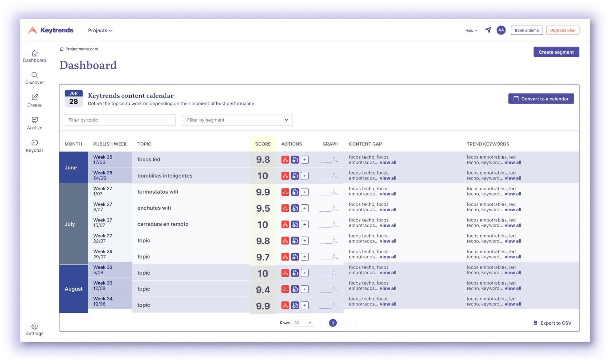Click the Upgrade plan button
This screenshot has height=364, width=610.
tap(562, 30)
